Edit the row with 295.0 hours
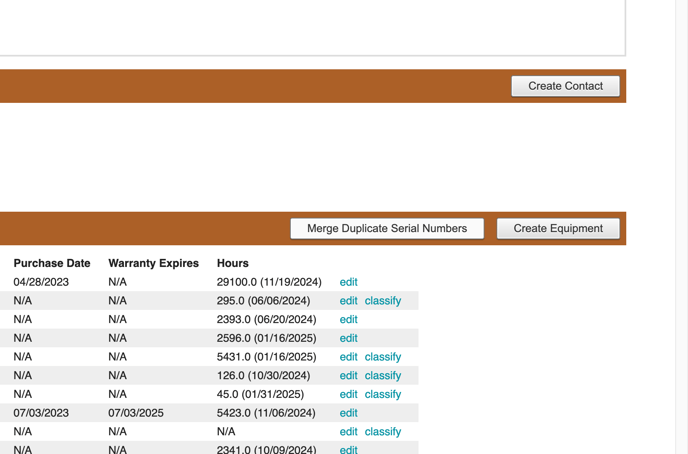Viewport: 688px width, 454px height. click(348, 301)
